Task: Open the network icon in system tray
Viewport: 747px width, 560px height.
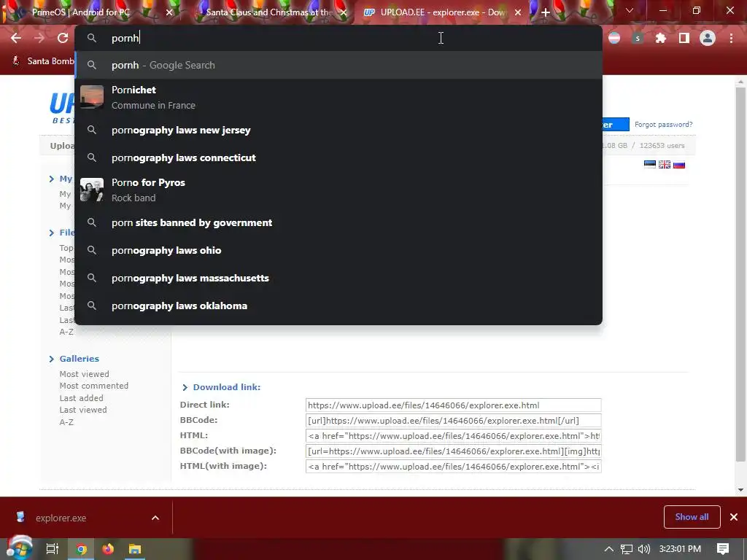Action: click(x=627, y=549)
